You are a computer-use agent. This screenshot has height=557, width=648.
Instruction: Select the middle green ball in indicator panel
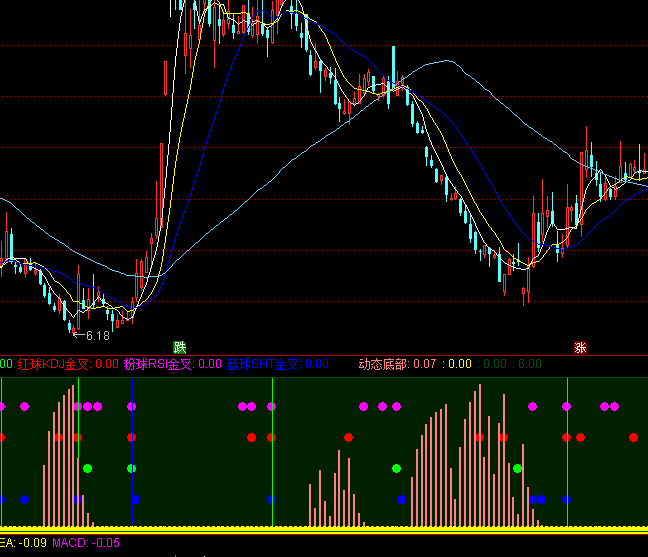pos(397,468)
